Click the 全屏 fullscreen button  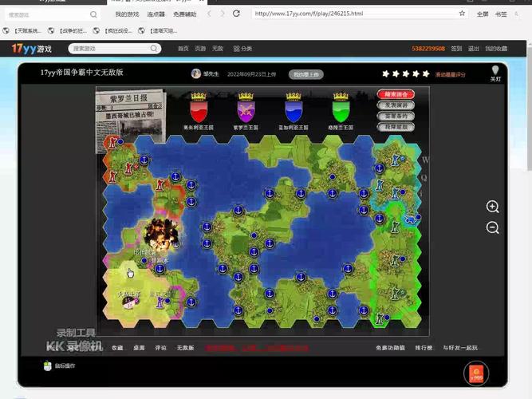(x=482, y=14)
